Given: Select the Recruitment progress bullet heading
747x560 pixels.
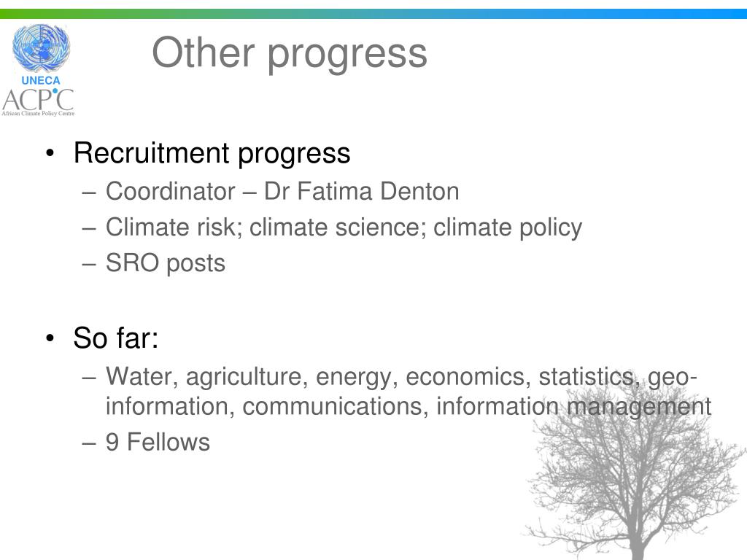Looking at the screenshot, I should coord(212,153).
